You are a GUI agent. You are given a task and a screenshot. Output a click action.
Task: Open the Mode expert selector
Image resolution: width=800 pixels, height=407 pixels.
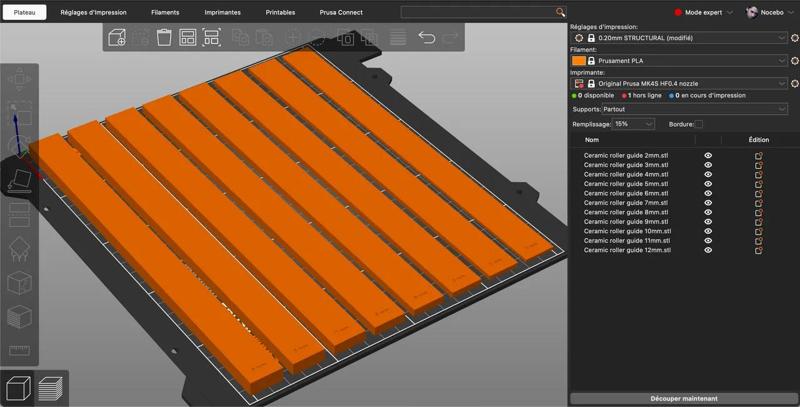tap(704, 12)
